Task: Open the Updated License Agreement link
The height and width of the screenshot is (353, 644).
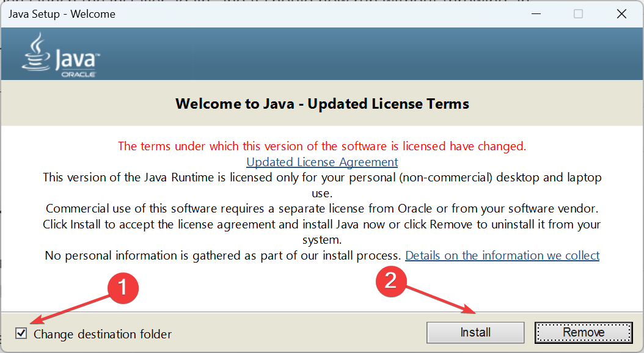Action: click(322, 162)
